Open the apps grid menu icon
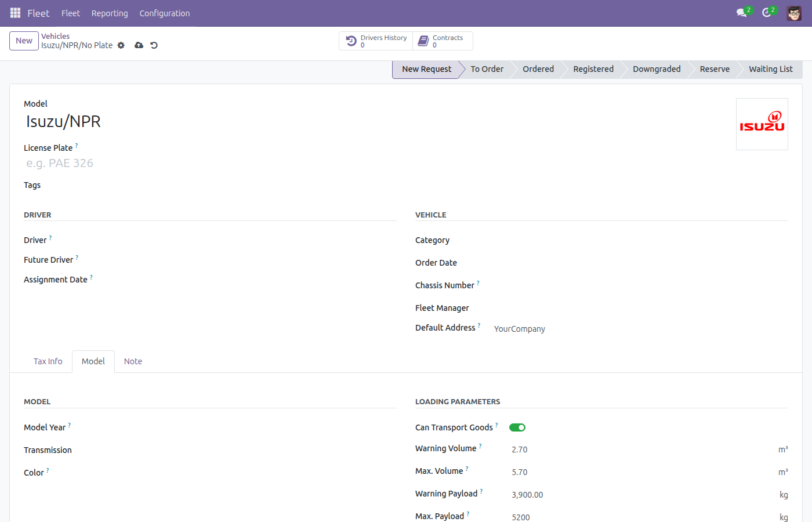 coord(15,13)
